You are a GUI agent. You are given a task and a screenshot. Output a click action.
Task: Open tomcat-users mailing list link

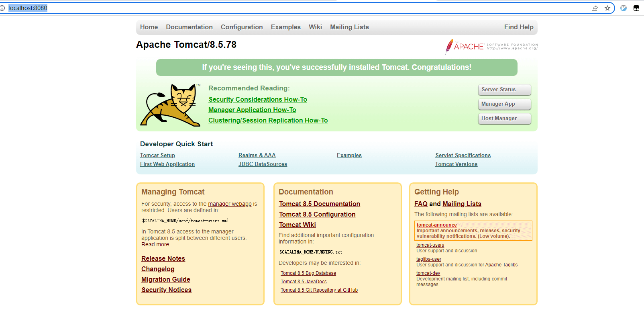point(430,245)
